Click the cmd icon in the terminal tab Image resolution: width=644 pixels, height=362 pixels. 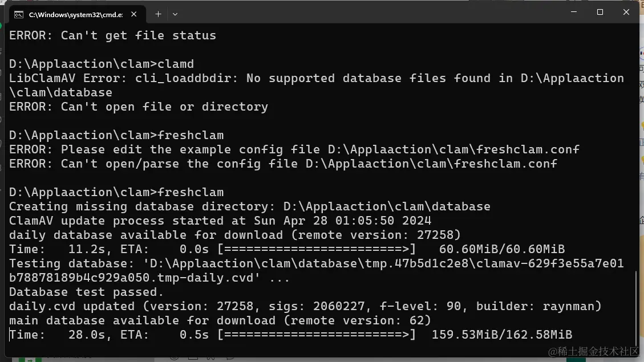19,15
